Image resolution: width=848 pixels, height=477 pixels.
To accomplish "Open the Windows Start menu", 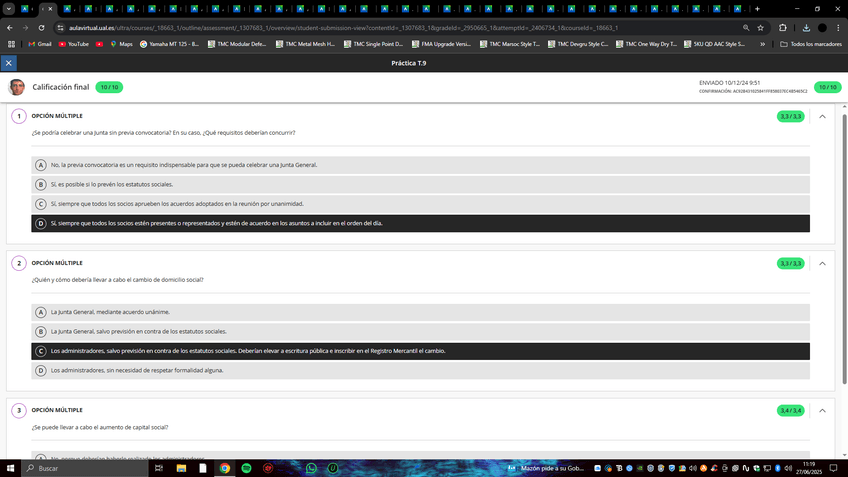I will tap(10, 468).
